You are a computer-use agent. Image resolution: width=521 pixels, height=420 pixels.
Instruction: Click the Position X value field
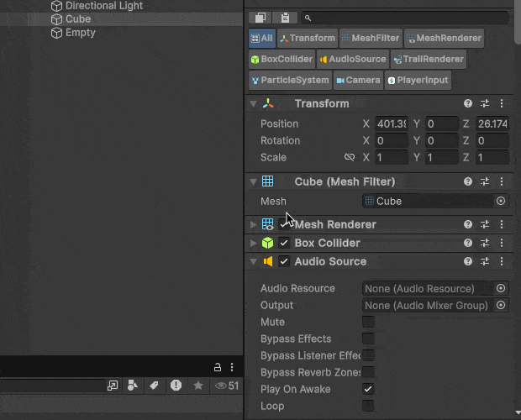(392, 123)
